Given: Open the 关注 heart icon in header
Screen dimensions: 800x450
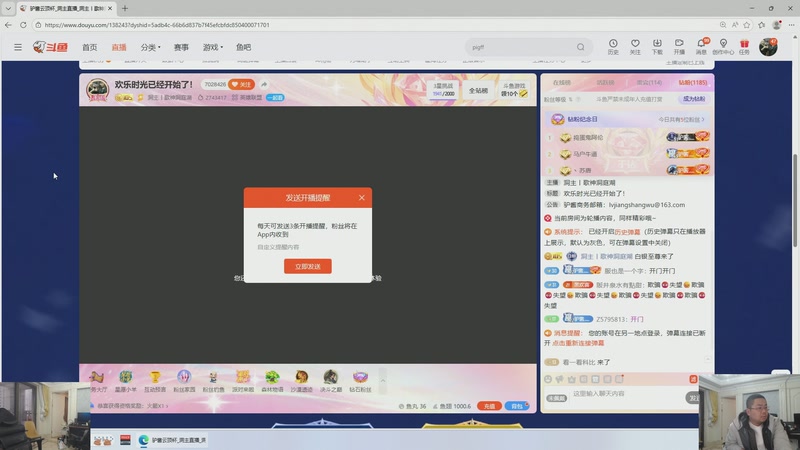Looking at the screenshot, I should pos(635,46).
